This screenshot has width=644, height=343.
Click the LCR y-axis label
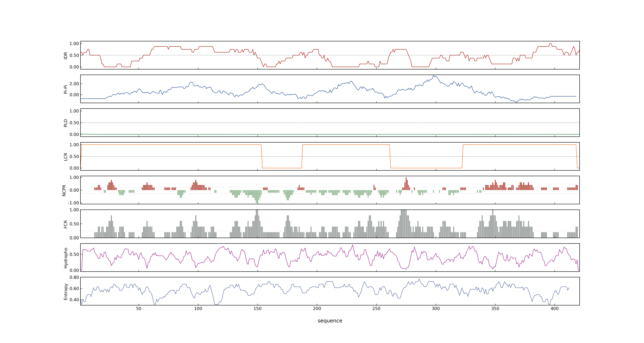(66, 157)
